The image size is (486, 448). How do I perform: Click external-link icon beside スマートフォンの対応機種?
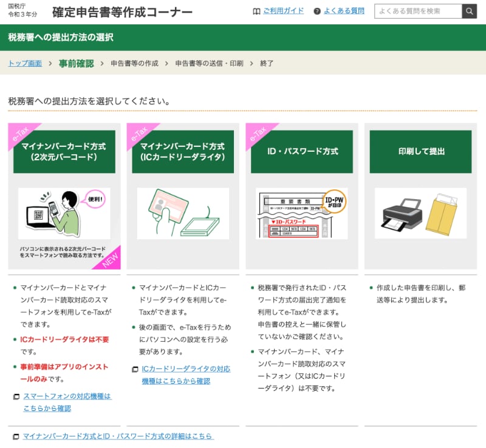point(16,397)
